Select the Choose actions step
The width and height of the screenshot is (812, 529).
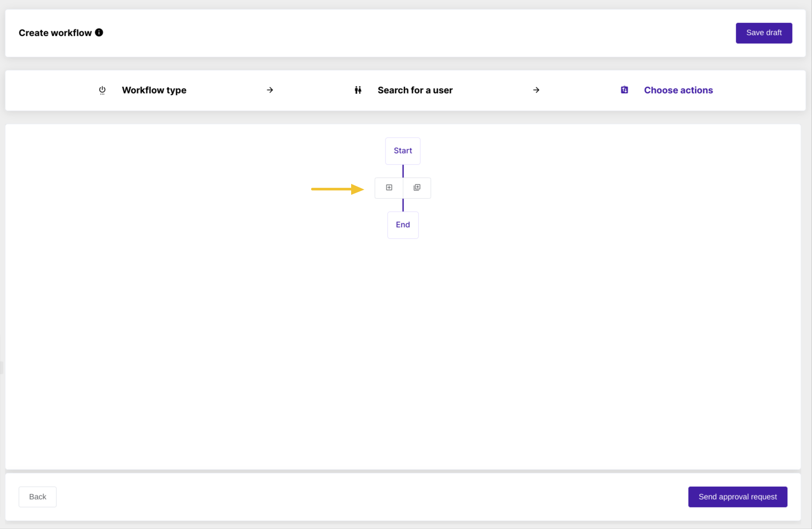point(678,90)
